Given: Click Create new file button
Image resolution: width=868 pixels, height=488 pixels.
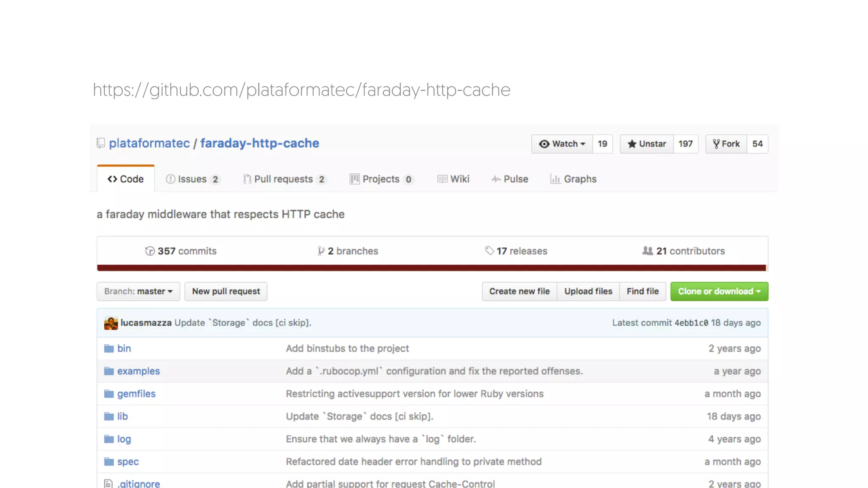Looking at the screenshot, I should (x=520, y=291).
